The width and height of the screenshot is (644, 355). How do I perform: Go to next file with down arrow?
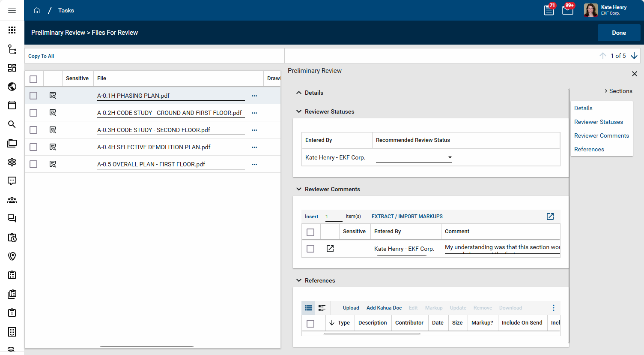[634, 56]
